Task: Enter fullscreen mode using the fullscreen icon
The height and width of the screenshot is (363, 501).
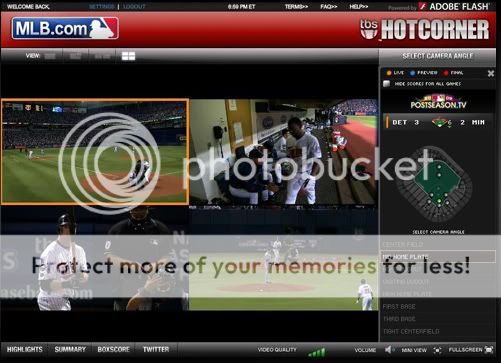Action: coord(489,350)
